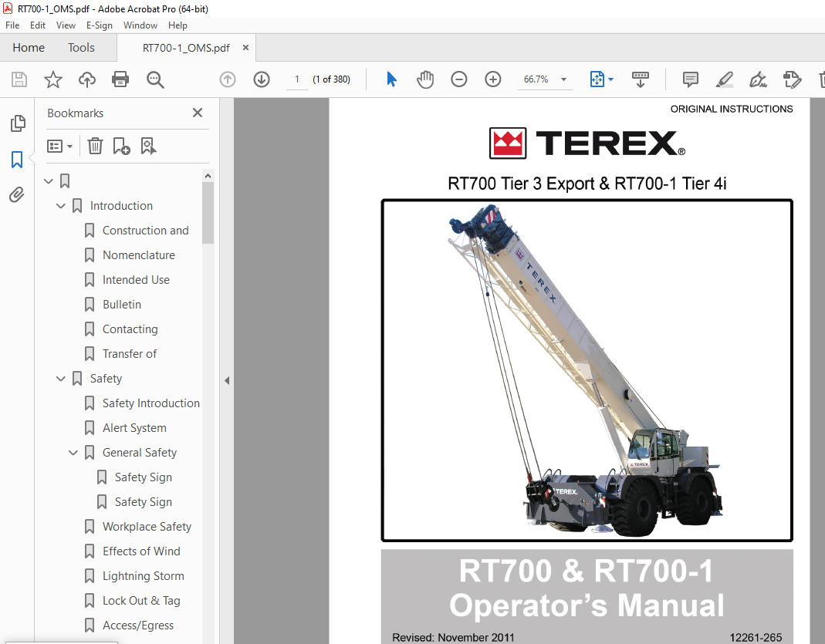This screenshot has height=644, width=825.
Task: Jump to Construction and bookmark
Action: (145, 231)
